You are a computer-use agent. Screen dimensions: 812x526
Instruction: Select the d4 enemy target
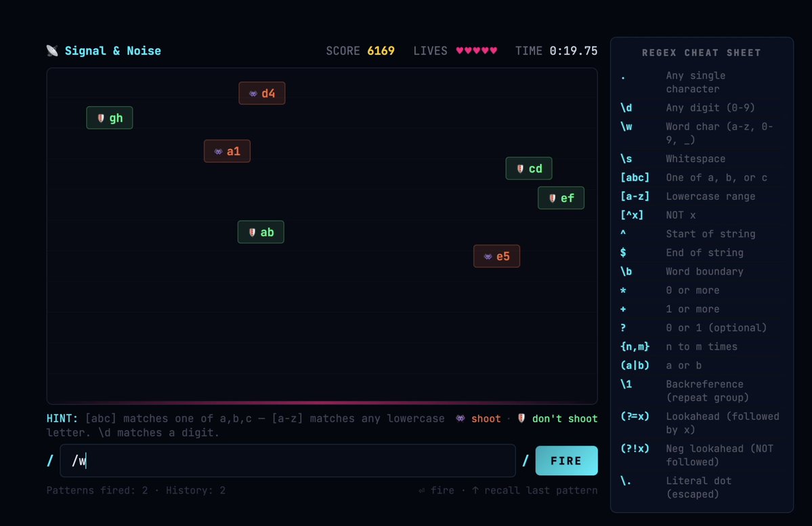pyautogui.click(x=262, y=94)
